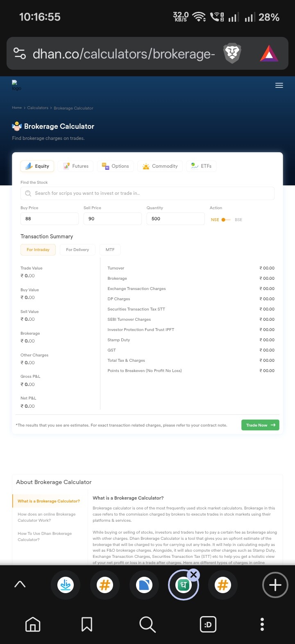295x644 pixels.
Task: Tap the browser address bar URL
Action: [124, 54]
